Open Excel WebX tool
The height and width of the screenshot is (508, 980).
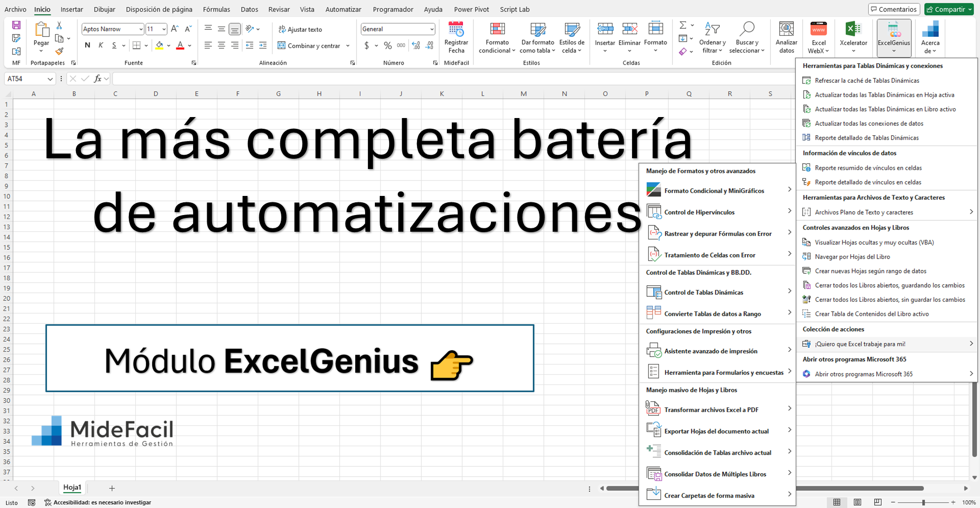[818, 38]
